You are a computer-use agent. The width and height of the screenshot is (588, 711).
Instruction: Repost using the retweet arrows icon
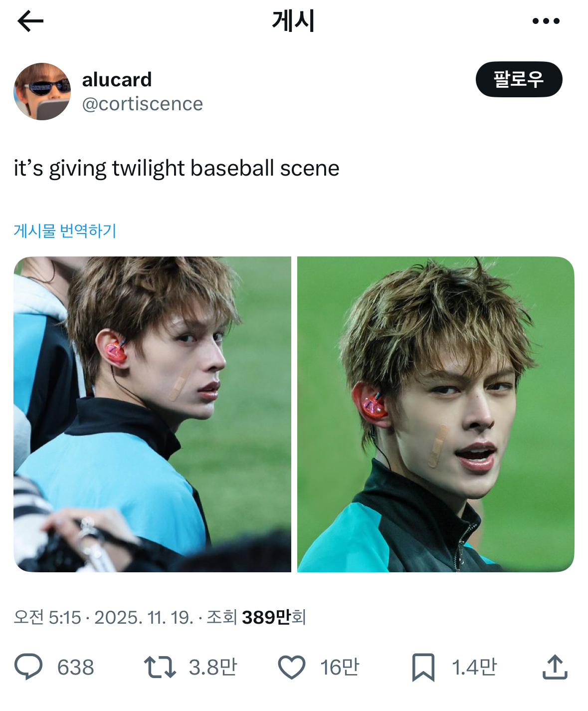(x=160, y=667)
